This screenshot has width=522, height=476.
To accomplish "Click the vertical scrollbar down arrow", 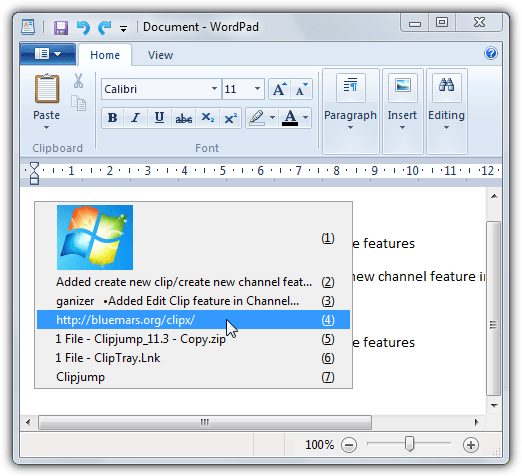I will (494, 406).
